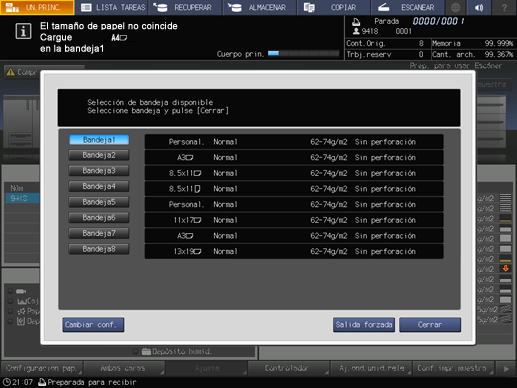Open the ALMACENAR tab
Image resolution: width=517 pixels, height=388 pixels.
pos(259,7)
